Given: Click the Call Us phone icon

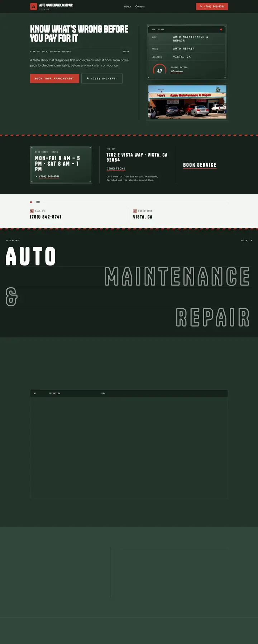Looking at the screenshot, I should (32, 211).
